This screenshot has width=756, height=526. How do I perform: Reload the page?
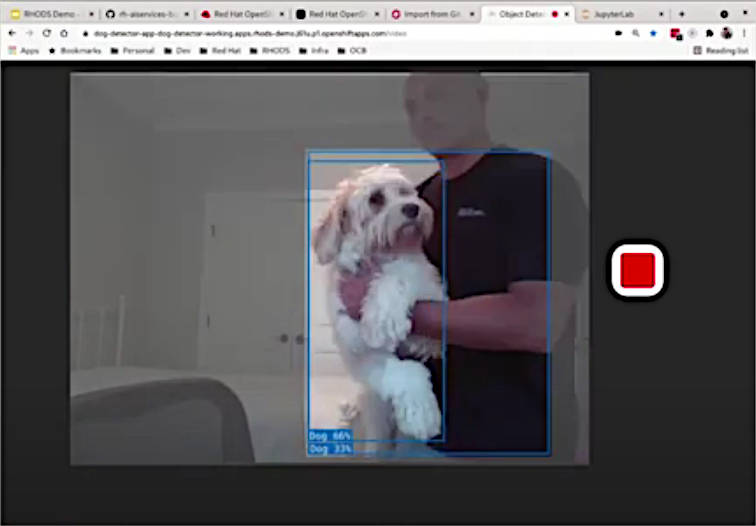pyautogui.click(x=46, y=33)
